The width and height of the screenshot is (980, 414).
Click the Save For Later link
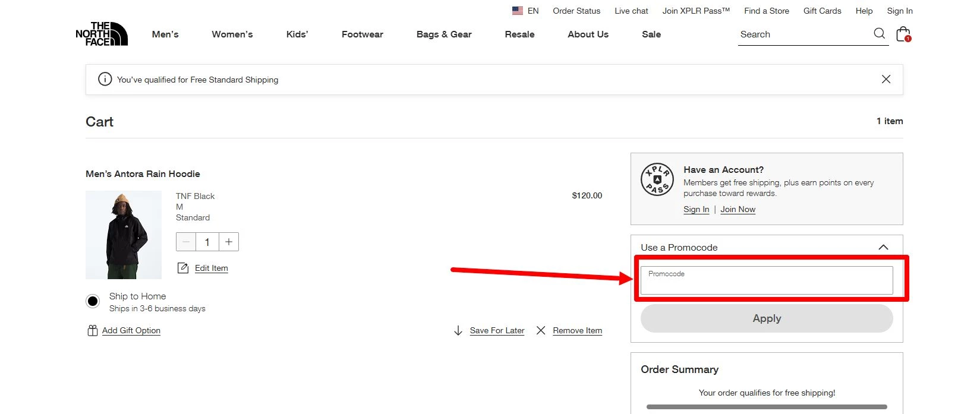[x=497, y=331]
